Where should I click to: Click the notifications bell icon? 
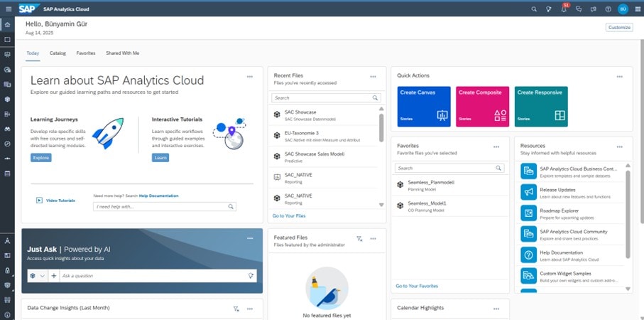(x=564, y=9)
